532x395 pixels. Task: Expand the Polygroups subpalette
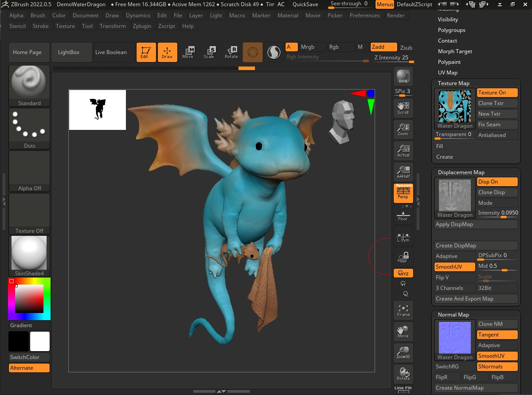click(451, 30)
